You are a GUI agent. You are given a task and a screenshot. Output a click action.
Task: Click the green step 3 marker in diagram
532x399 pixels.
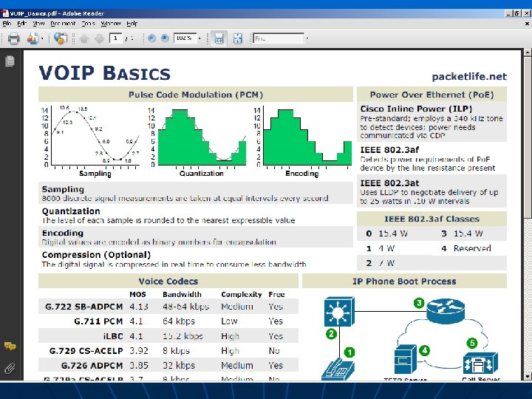coord(419,303)
